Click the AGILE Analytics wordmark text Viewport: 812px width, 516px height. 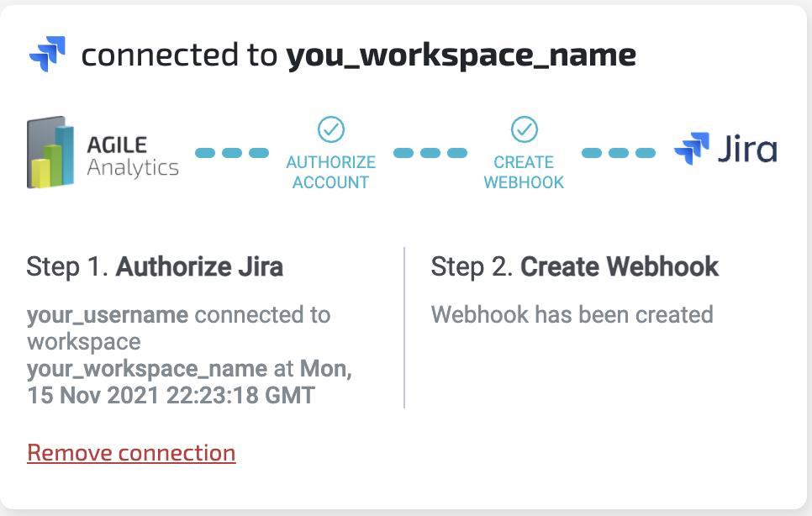tap(133, 155)
